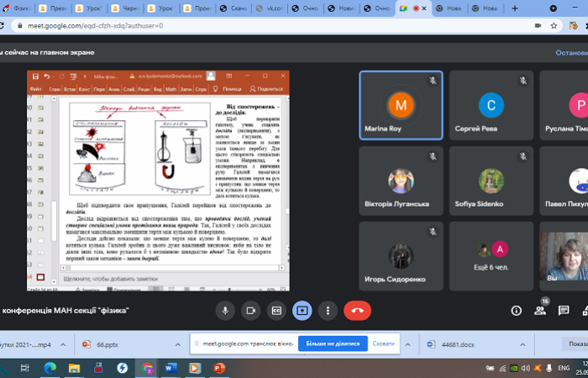Screen dimensions: 588x378
Task: Click the present screen button
Action: point(302,310)
